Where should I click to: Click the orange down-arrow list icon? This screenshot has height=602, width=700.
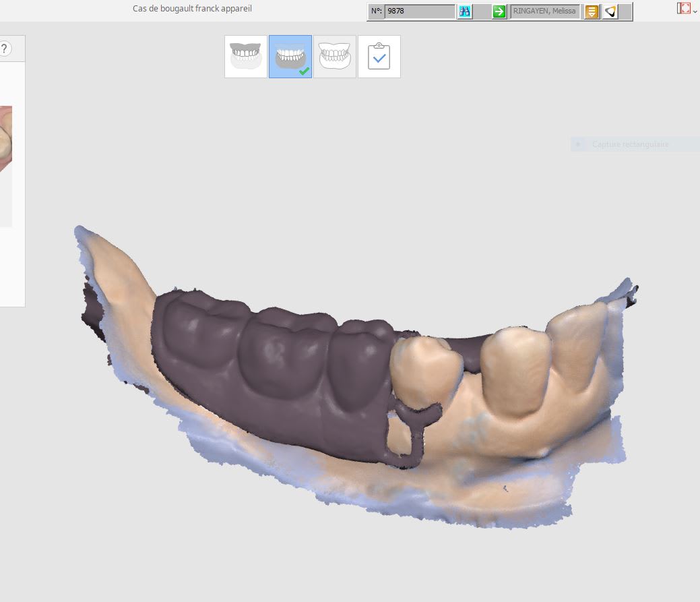coord(592,11)
